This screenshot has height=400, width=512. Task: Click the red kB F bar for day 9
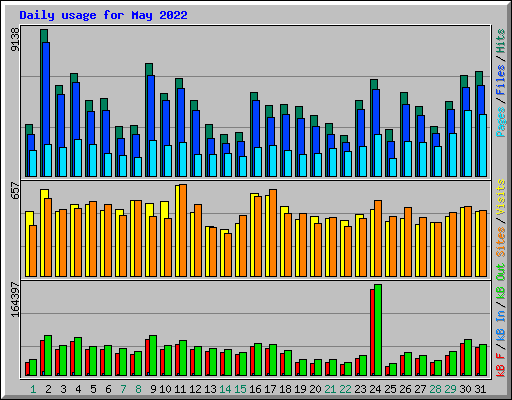[x=147, y=357]
